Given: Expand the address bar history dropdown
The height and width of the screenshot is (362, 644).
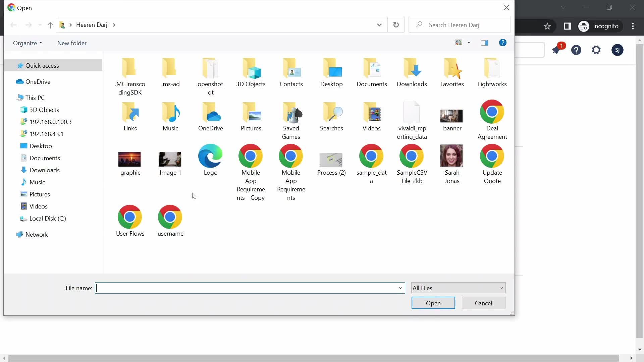Looking at the screenshot, I should (379, 25).
